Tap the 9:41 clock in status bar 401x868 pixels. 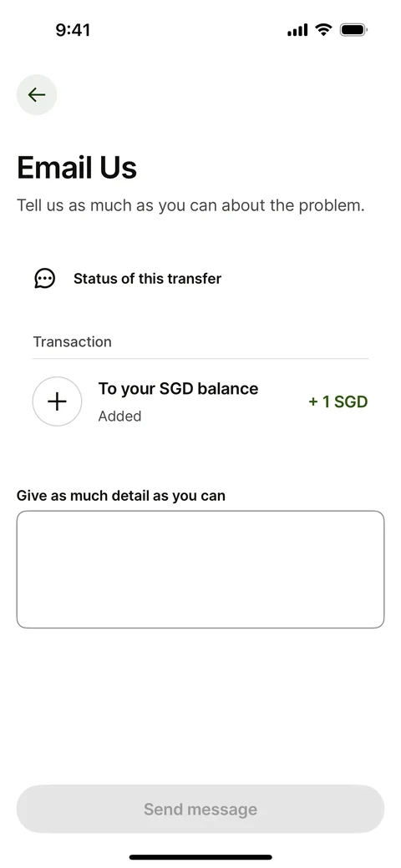point(73,30)
